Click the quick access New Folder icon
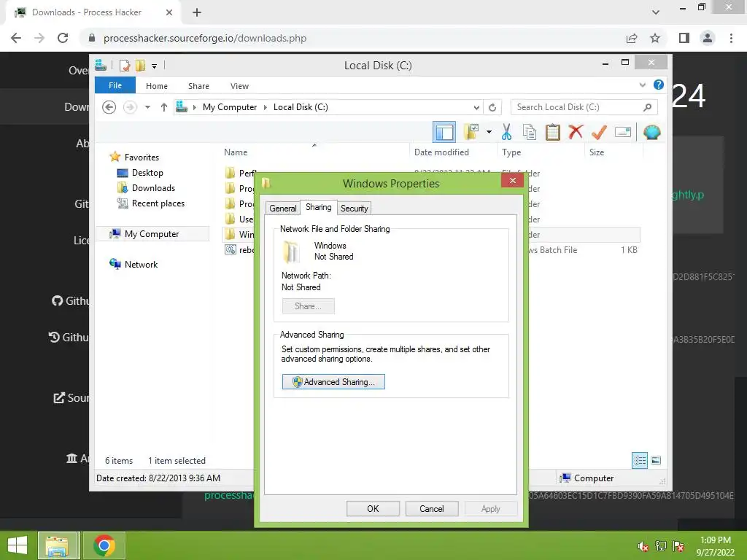The width and height of the screenshot is (747, 560). pyautogui.click(x=140, y=65)
